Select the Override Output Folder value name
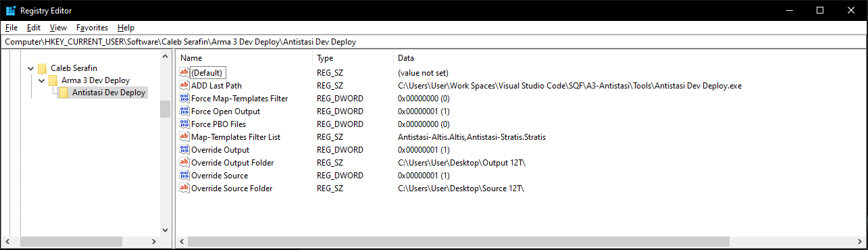Image resolution: width=868 pixels, height=250 pixels. (x=232, y=162)
